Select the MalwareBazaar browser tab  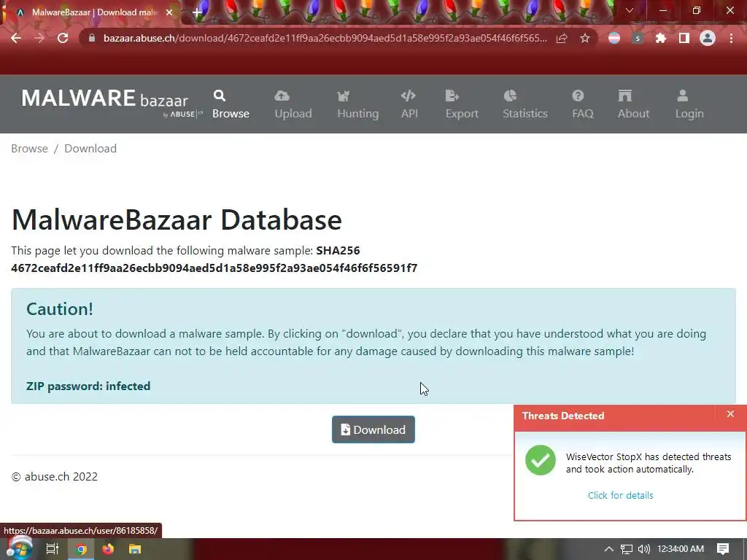click(90, 12)
